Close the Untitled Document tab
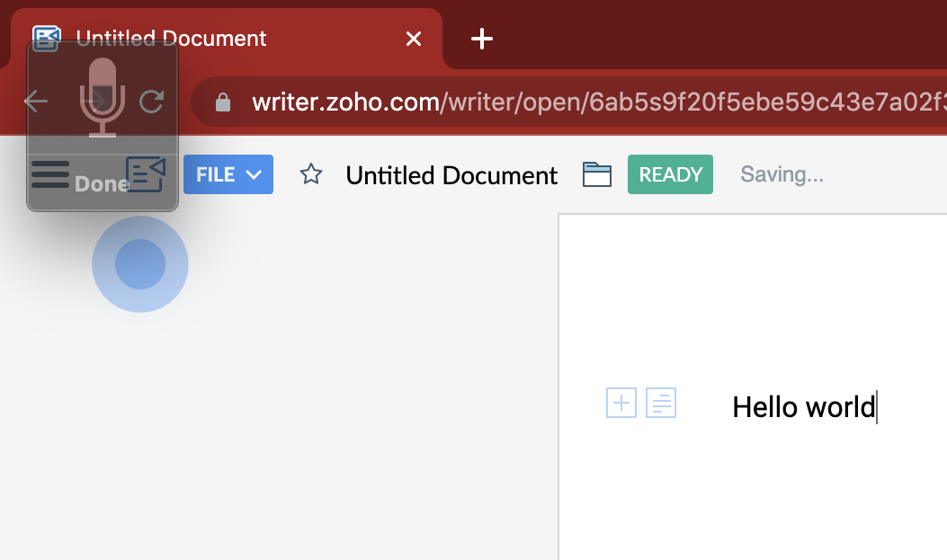The height and width of the screenshot is (560, 947). tap(414, 39)
